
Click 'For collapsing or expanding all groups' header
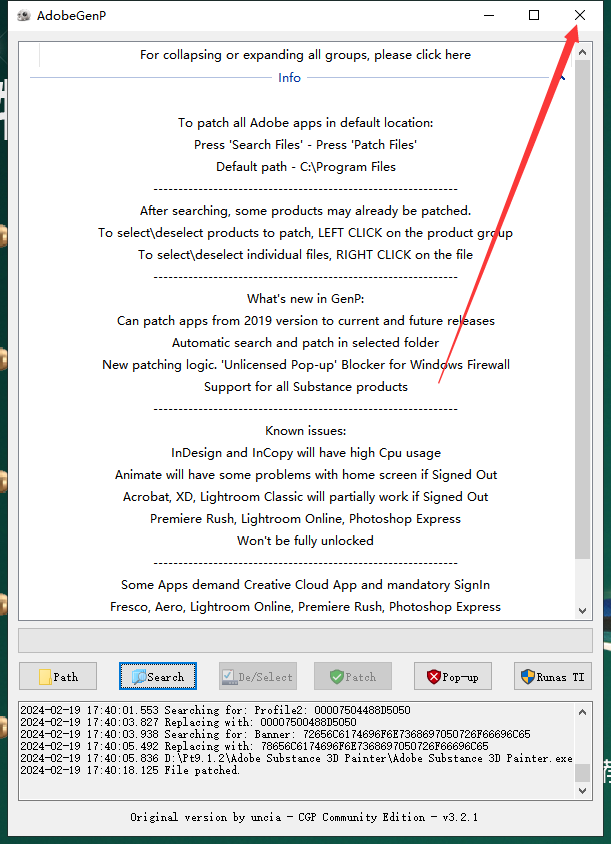[x=305, y=55]
